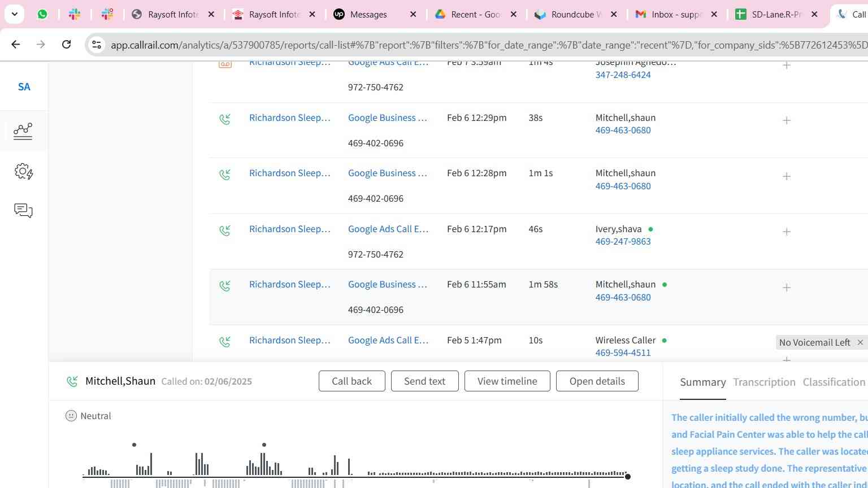Click inbound call icon beside Mitchell,Shaun header

(x=72, y=382)
